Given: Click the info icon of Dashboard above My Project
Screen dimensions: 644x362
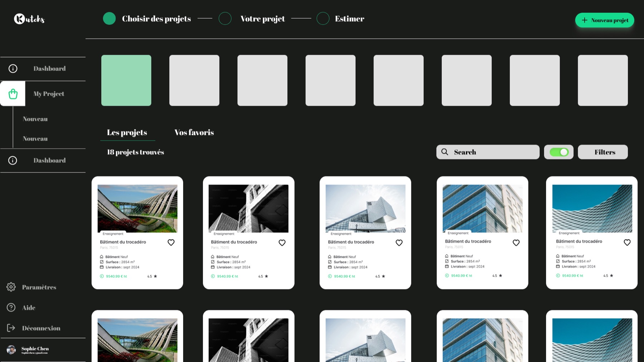Looking at the screenshot, I should [x=13, y=68].
